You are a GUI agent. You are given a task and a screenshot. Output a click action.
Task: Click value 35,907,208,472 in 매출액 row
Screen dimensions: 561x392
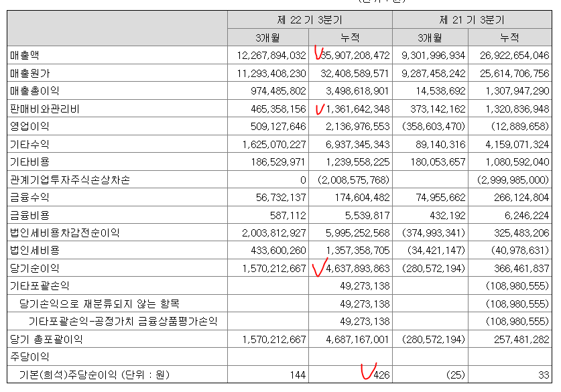click(x=355, y=56)
